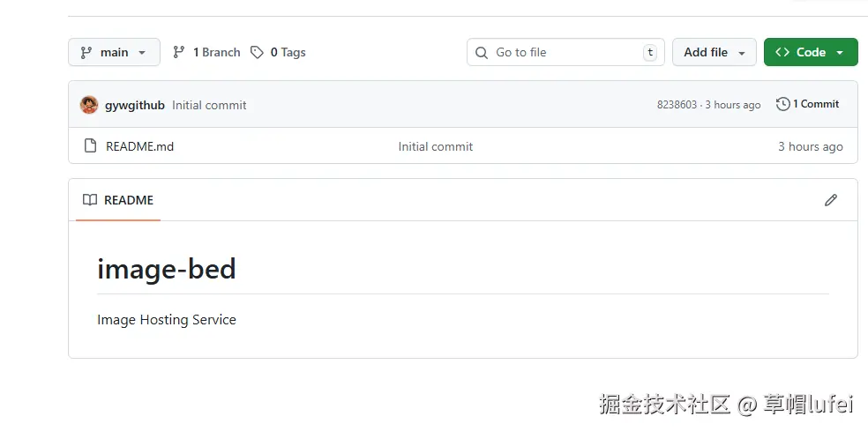Open Initial commit link in README.md row
The height and width of the screenshot is (431, 868).
[x=435, y=146]
